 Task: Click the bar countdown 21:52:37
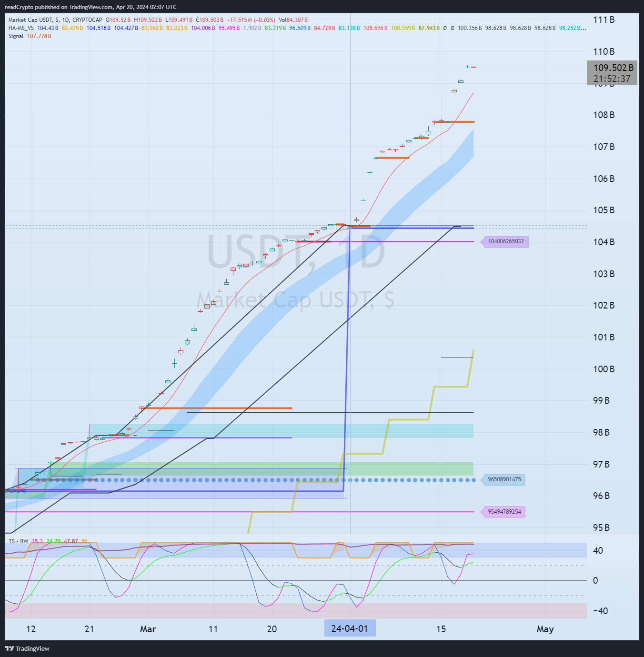[612, 79]
